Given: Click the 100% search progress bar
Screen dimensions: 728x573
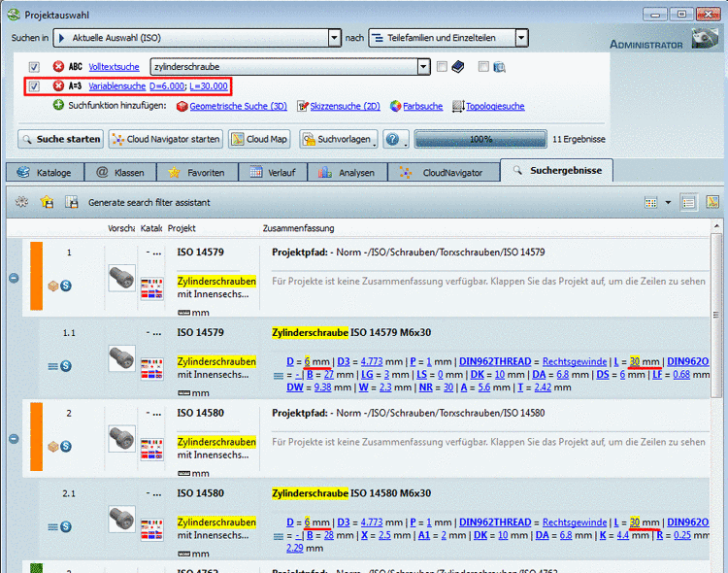Looking at the screenshot, I should [480, 139].
